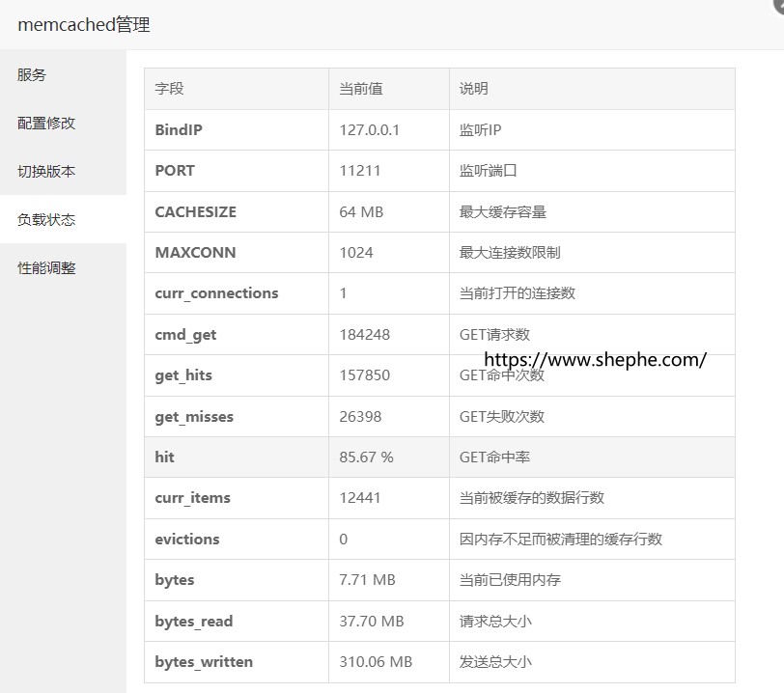This screenshot has width=784, height=693.
Task: Select the BindIP value 127.0.0.1
Action: click(x=369, y=129)
